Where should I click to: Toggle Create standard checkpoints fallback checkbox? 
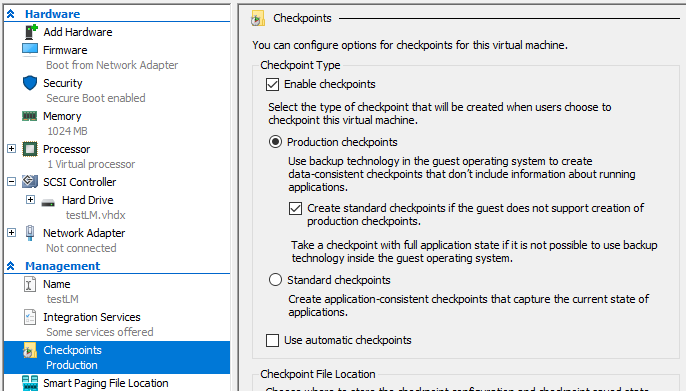pyautogui.click(x=295, y=208)
